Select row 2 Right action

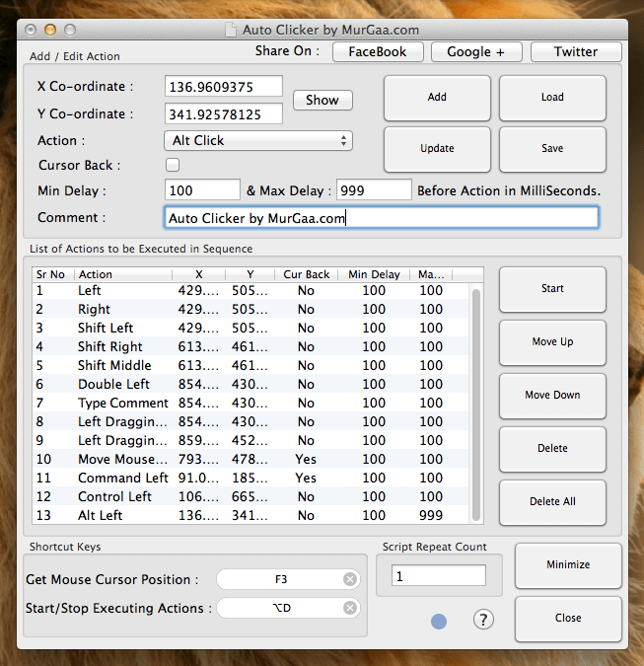point(250,309)
